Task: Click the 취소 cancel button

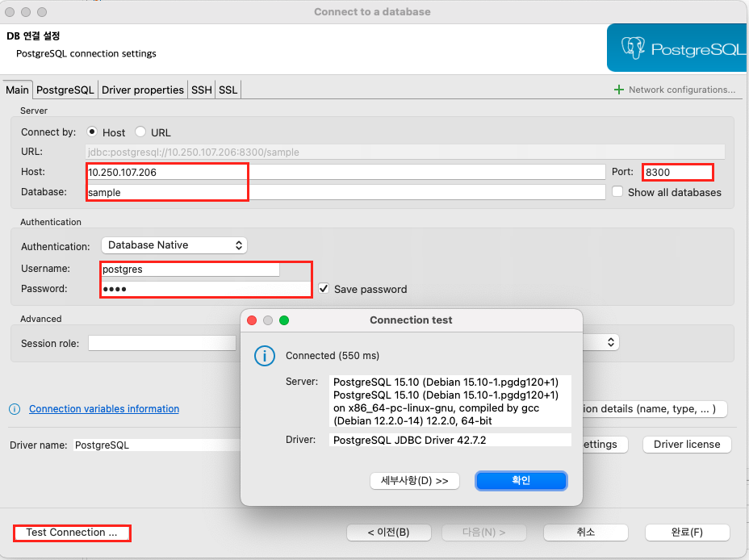Action: [586, 533]
